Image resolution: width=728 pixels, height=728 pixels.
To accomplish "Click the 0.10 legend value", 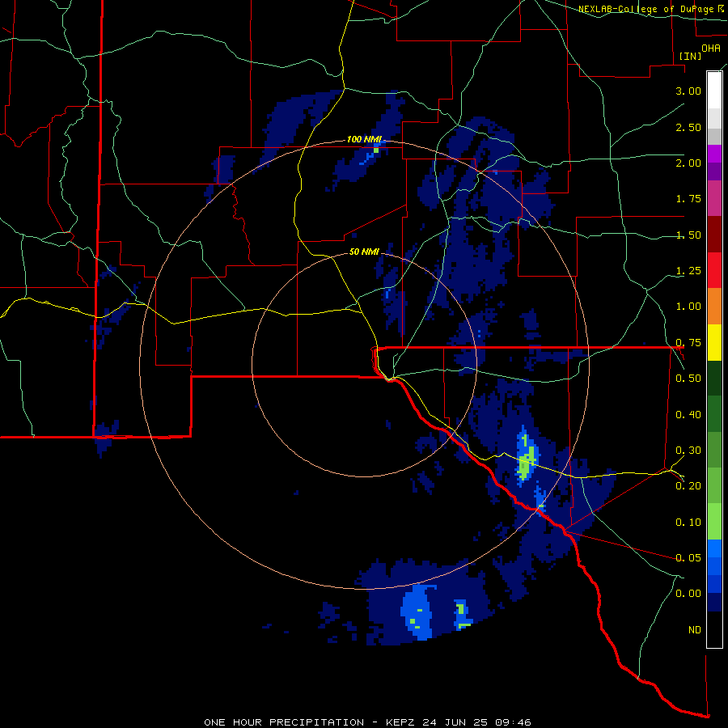I will pyautogui.click(x=688, y=523).
